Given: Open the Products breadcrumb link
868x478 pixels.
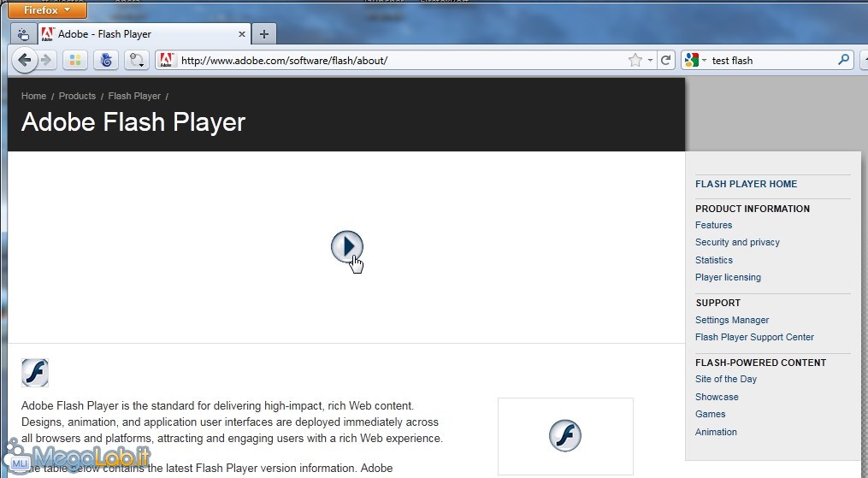Looking at the screenshot, I should point(77,96).
